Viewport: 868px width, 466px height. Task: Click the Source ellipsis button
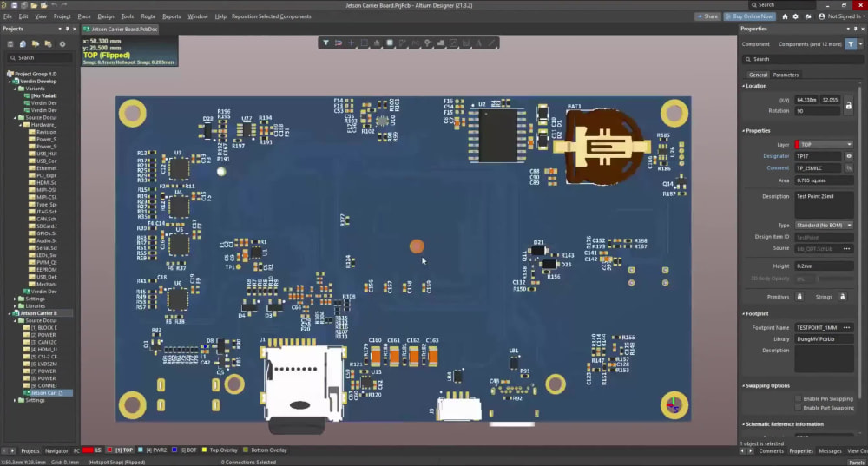point(846,248)
